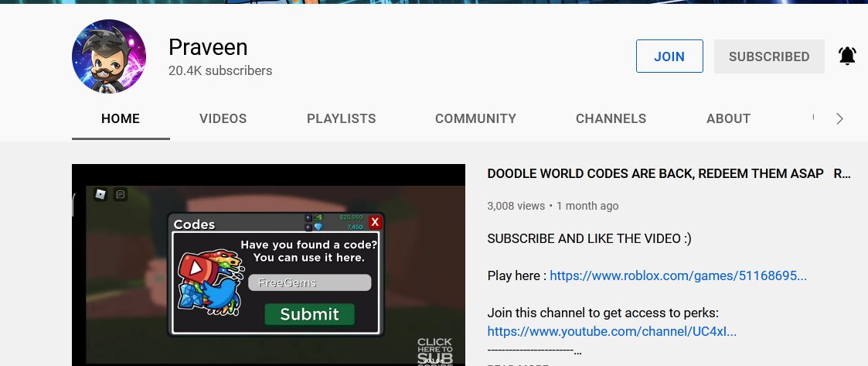This screenshot has height=366, width=868.
Task: Click the chat icon in video thumbnail
Action: (121, 194)
